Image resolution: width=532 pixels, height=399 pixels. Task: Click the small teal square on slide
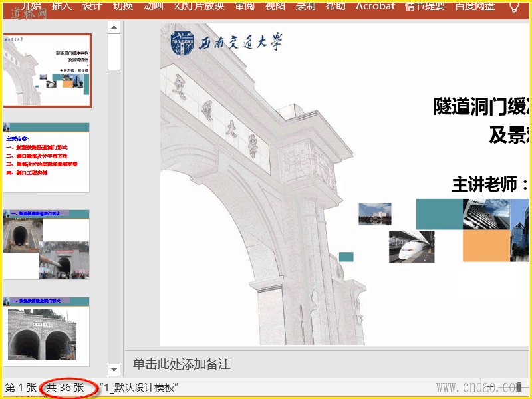tap(346, 257)
